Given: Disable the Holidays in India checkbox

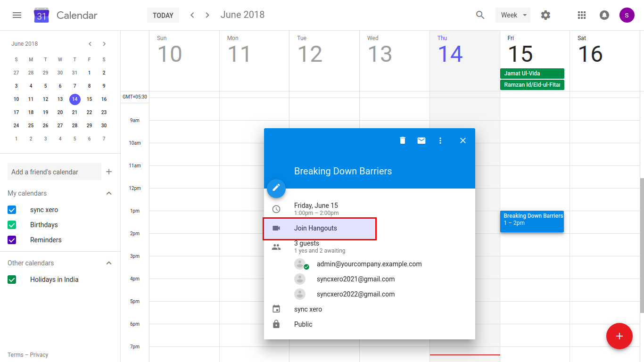Looking at the screenshot, I should click(12, 280).
